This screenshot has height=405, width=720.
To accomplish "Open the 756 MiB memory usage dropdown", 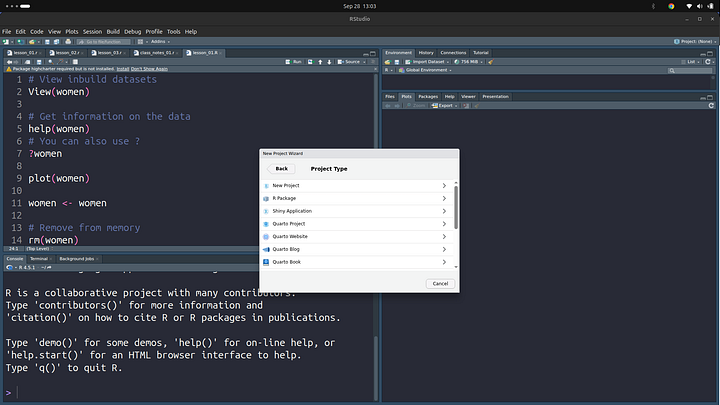I will (469, 62).
